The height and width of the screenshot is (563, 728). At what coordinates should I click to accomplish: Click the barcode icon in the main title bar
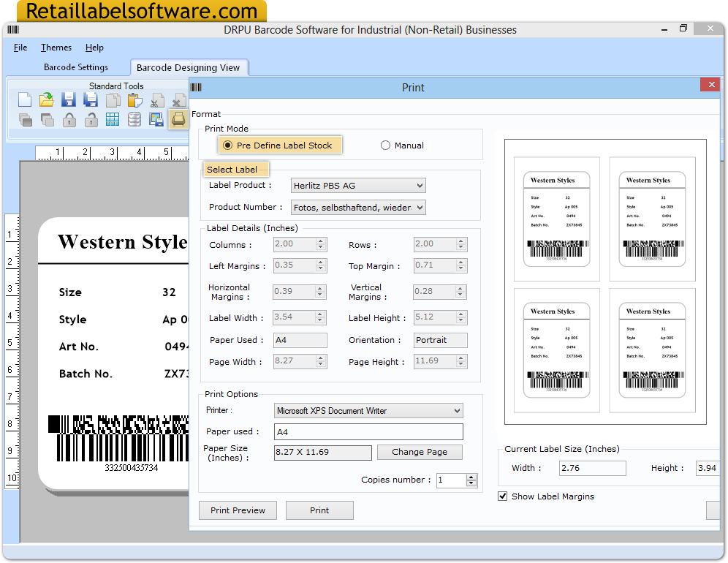pos(13,30)
